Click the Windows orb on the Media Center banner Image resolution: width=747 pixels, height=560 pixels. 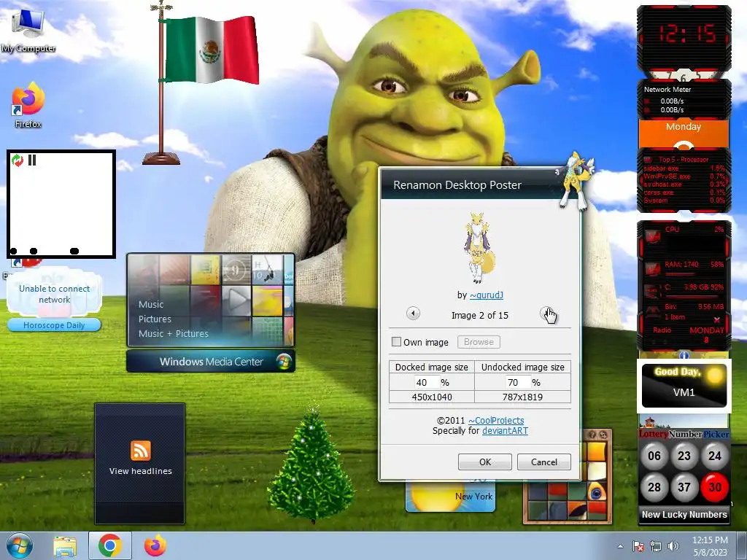point(284,362)
